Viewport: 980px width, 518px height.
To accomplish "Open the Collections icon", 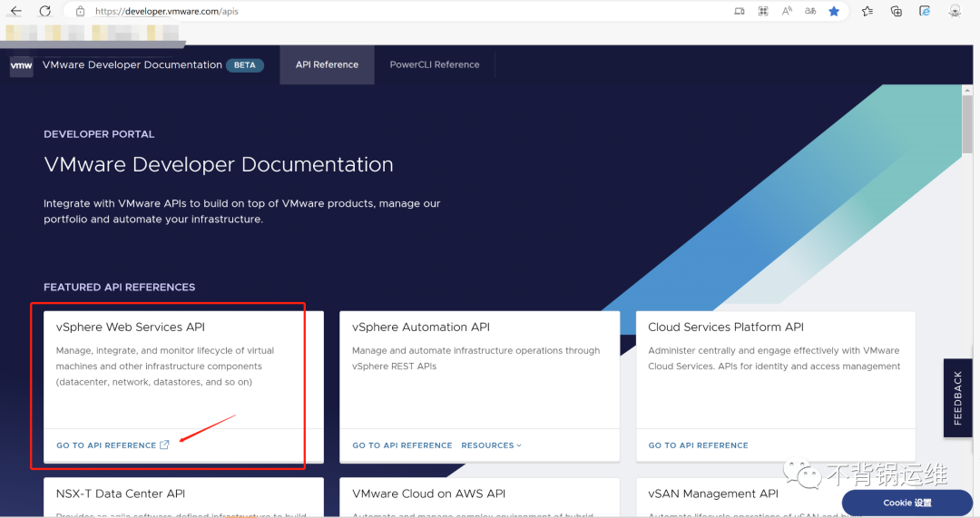I will pyautogui.click(x=897, y=11).
